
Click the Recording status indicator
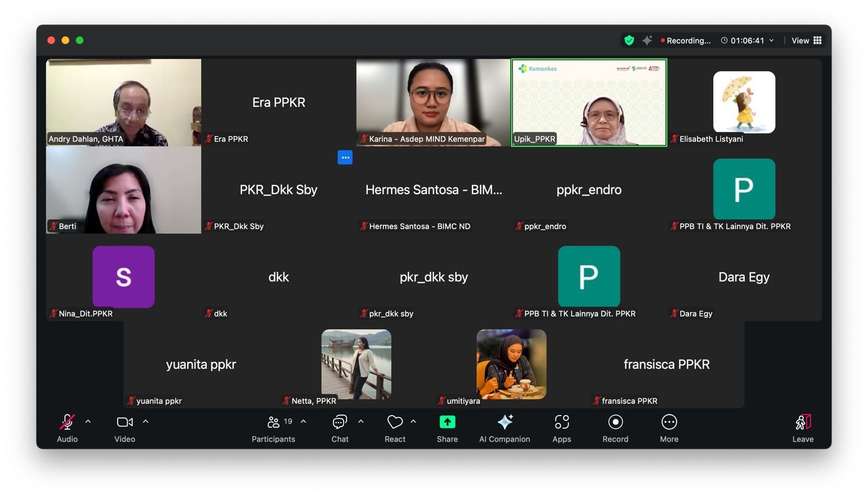coord(686,40)
